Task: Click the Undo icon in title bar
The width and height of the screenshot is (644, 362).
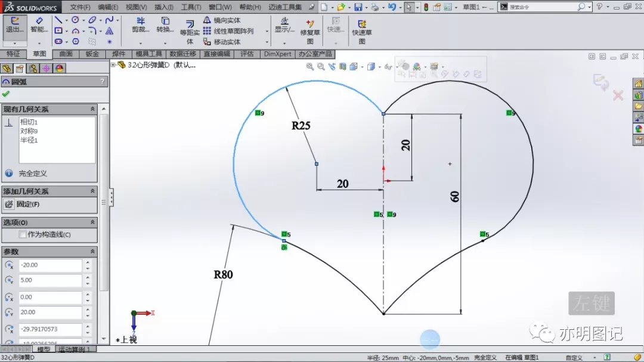Action: (x=392, y=7)
